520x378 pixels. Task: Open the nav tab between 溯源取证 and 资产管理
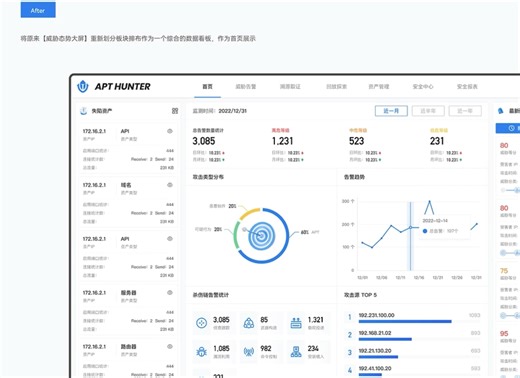[336, 87]
